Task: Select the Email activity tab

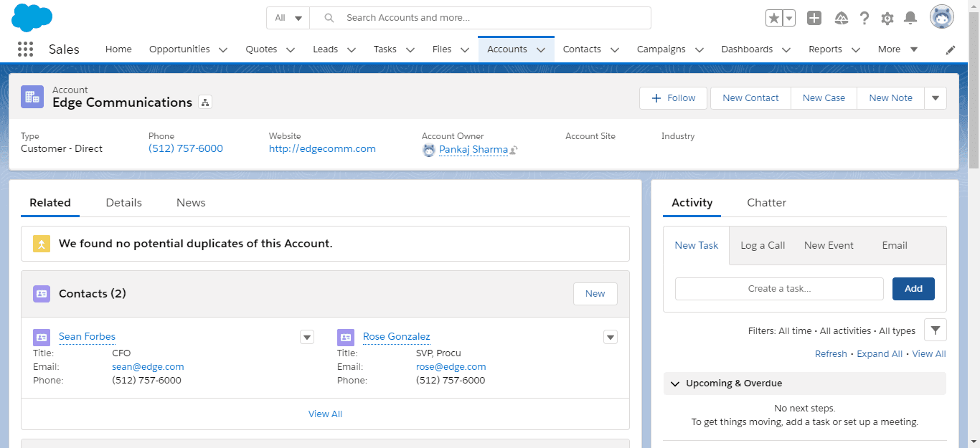Action: pos(895,245)
